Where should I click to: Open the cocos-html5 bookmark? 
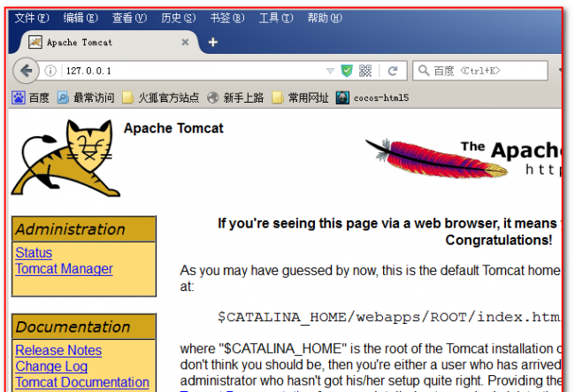[x=372, y=97]
